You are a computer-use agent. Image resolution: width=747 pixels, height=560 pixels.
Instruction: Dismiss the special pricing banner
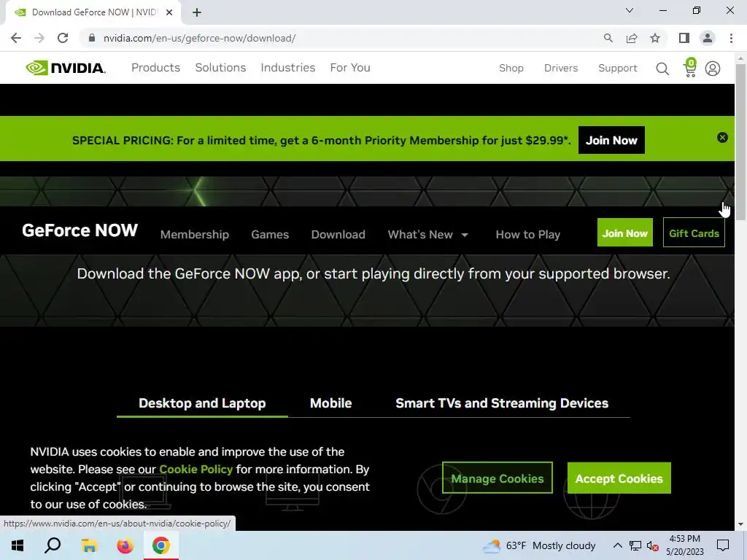722,138
